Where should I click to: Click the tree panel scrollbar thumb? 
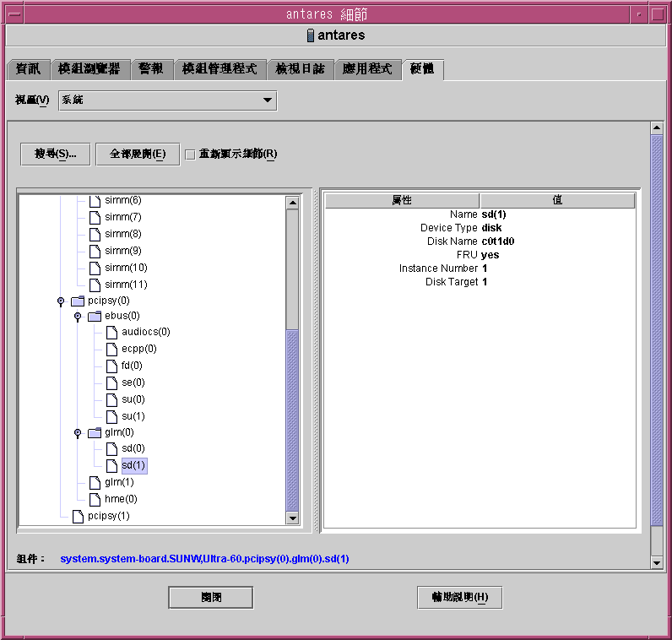(293, 420)
